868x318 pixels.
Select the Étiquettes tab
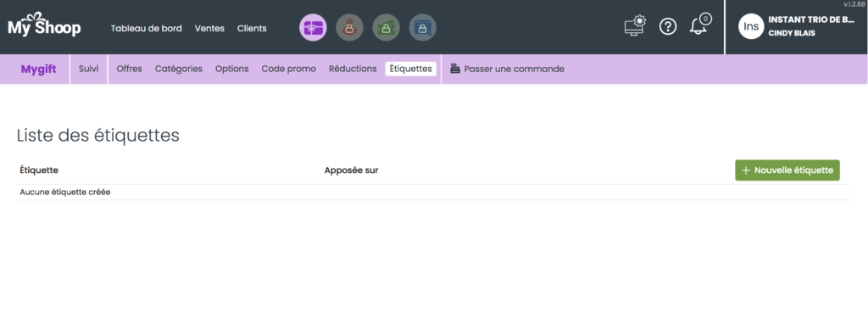(411, 69)
